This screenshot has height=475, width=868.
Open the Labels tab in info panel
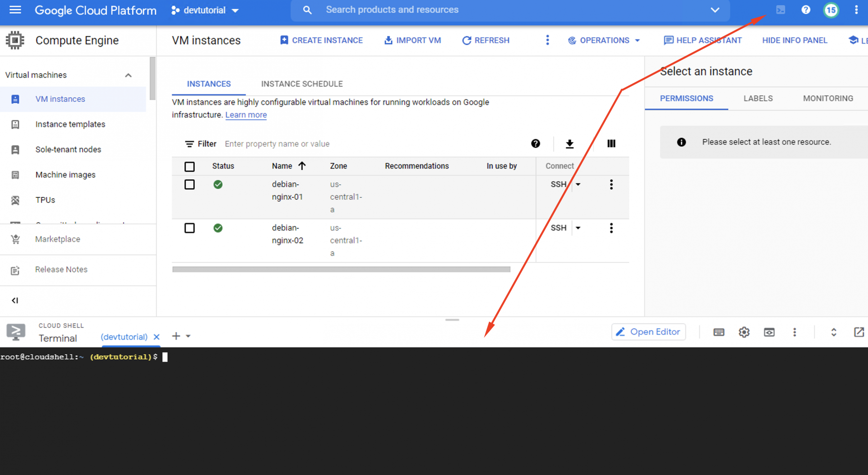point(758,98)
